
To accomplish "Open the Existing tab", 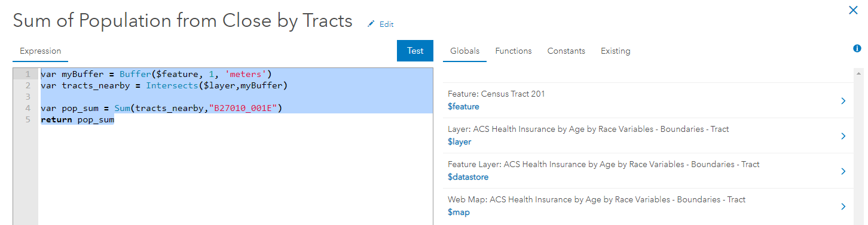I will tap(616, 51).
